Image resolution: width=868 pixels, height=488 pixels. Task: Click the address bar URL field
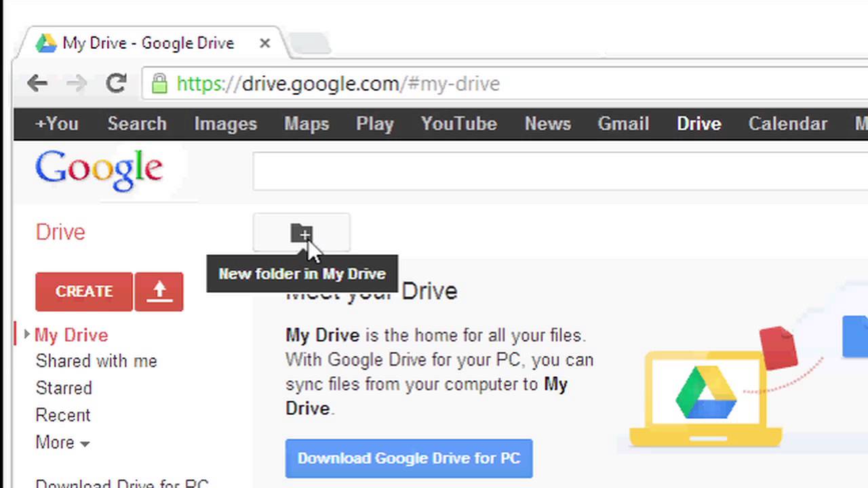click(505, 83)
